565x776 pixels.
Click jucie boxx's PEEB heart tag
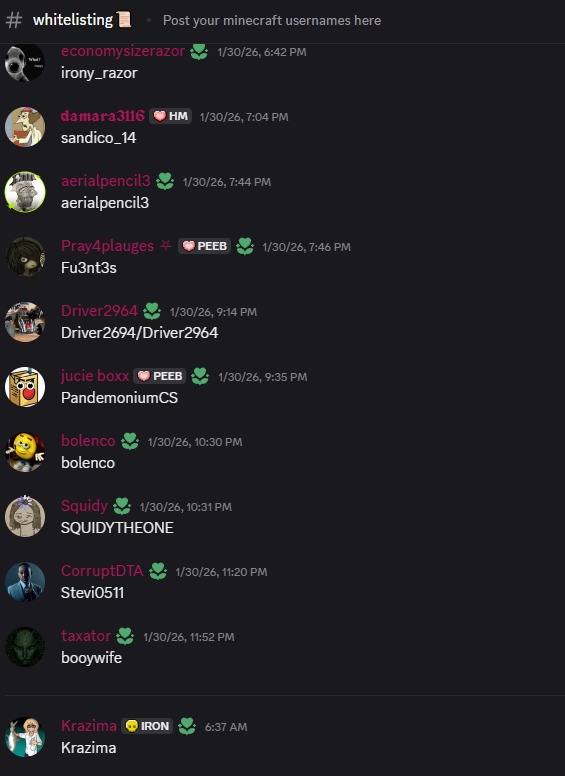[160, 376]
